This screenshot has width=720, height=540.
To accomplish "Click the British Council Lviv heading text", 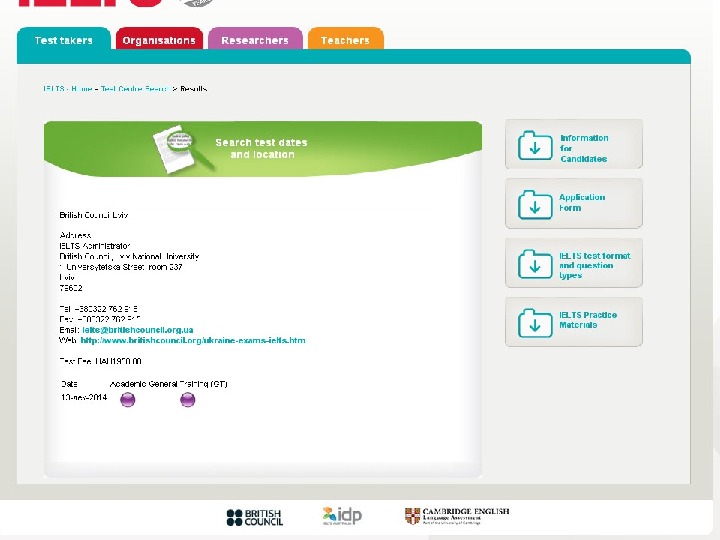I will [x=94, y=215].
